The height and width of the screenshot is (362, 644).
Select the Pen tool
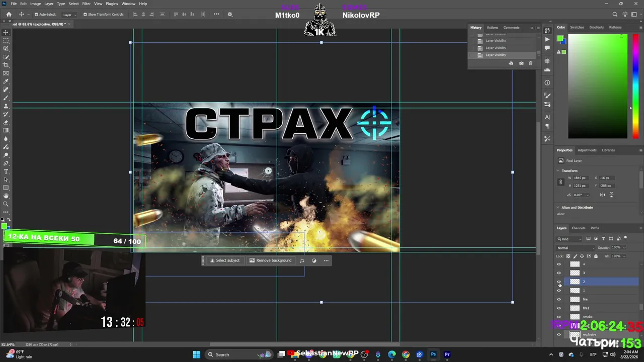[6, 163]
